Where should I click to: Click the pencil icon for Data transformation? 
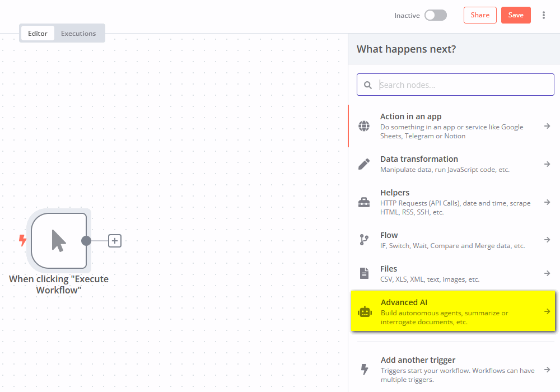click(364, 164)
